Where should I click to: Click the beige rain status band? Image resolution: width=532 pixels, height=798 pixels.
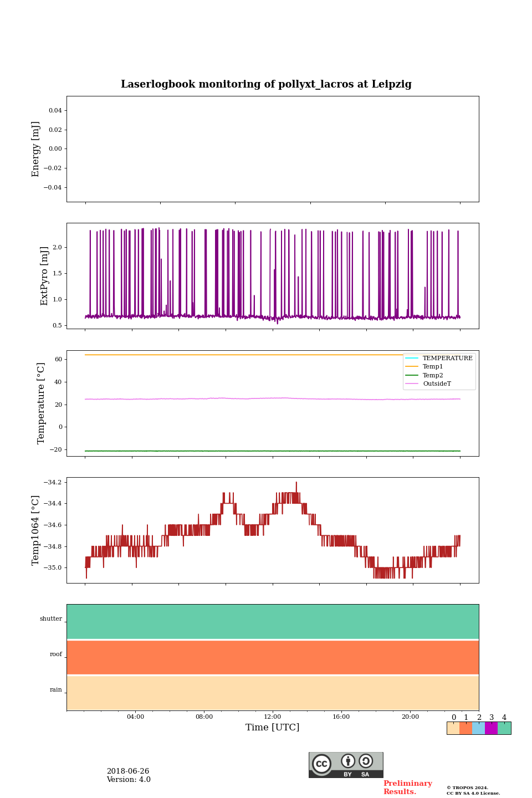click(273, 693)
